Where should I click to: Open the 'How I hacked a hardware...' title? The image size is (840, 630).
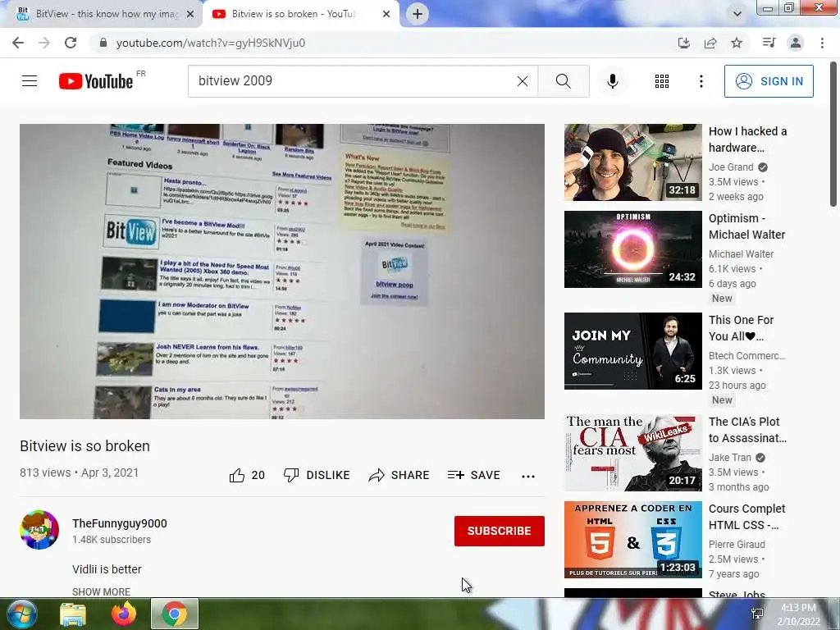click(748, 139)
